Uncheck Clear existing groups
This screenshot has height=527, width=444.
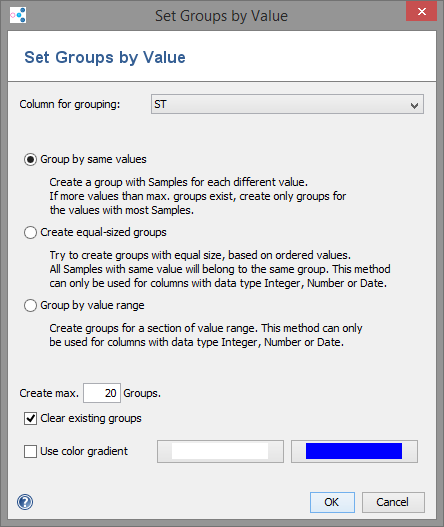pyautogui.click(x=30, y=418)
